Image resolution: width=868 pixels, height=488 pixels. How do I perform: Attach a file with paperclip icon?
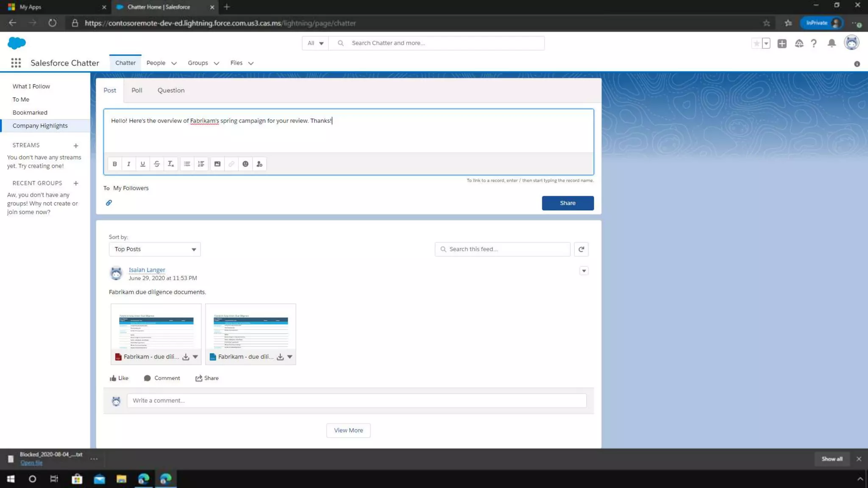tap(109, 203)
